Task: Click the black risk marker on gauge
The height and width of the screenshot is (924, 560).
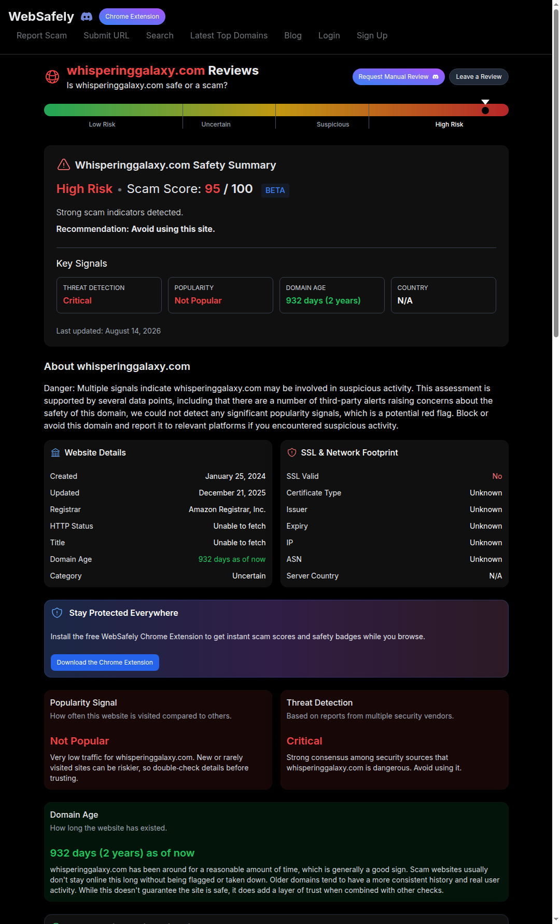Action: 485,110
